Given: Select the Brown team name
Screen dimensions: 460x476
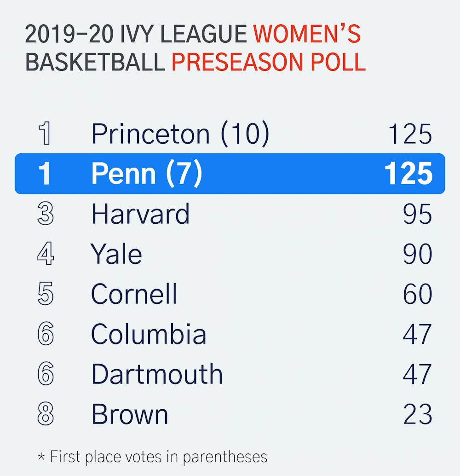Looking at the screenshot, I should (x=130, y=414).
